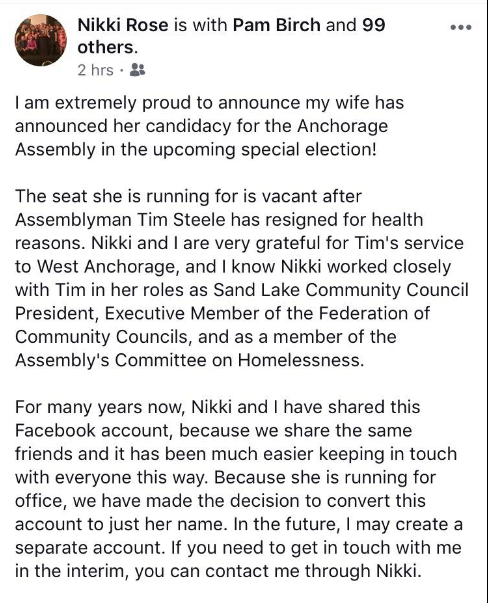Click the "Facebook account" phrase
488x603 pixels.
(92, 431)
